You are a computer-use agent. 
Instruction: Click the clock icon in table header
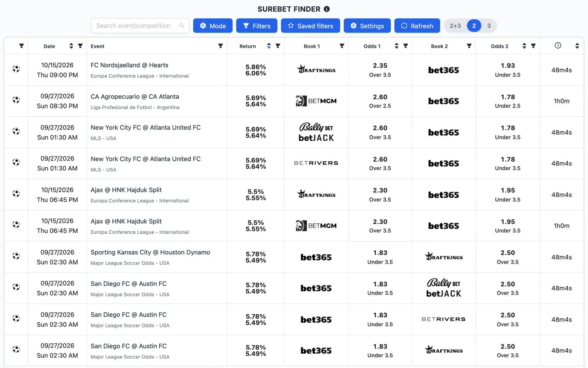[x=558, y=46]
